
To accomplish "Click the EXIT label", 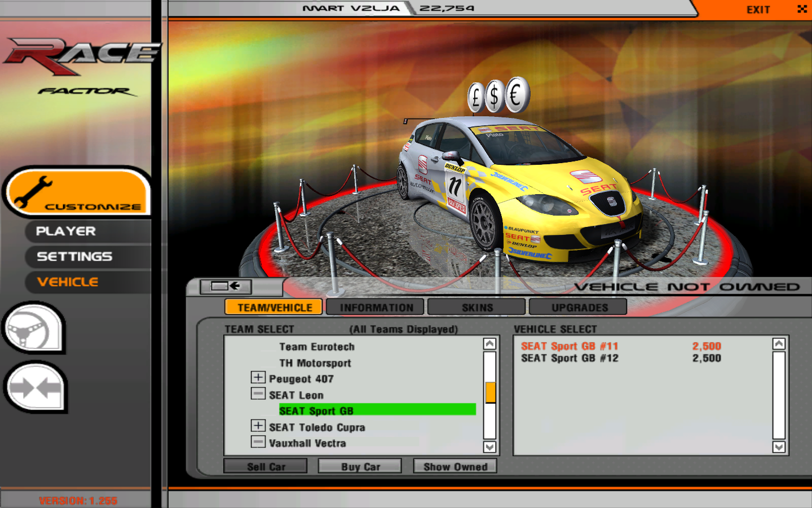I will coord(758,10).
